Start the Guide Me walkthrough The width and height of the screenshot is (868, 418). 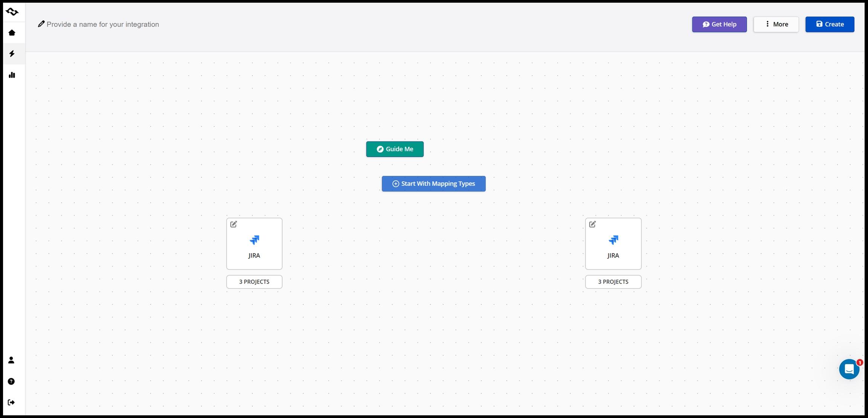coord(394,149)
